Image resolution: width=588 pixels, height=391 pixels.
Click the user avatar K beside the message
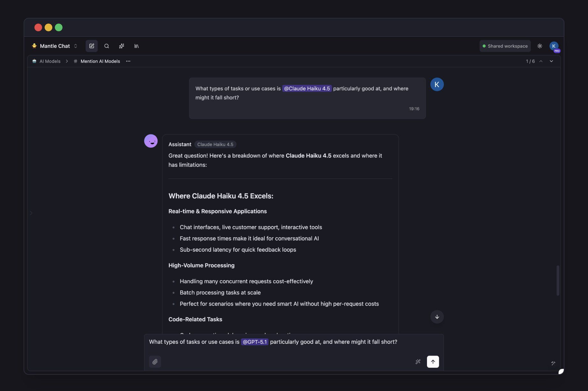[437, 85]
